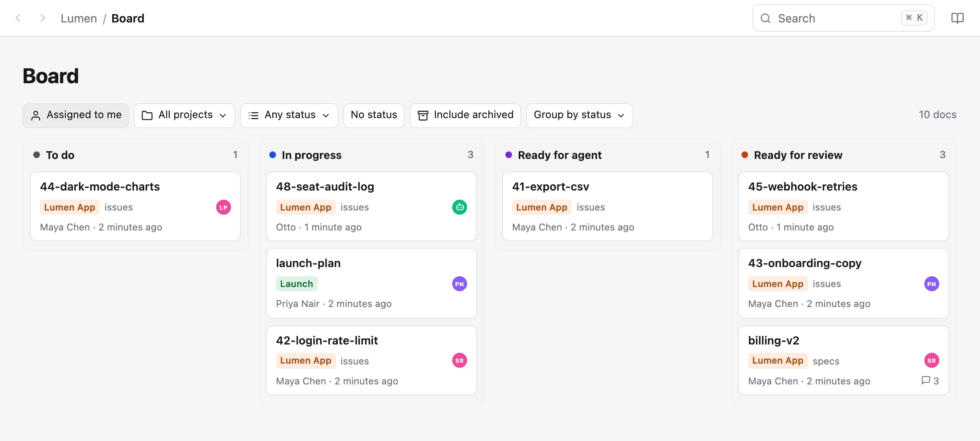The width and height of the screenshot is (980, 441).
Task: Open the launch-plan card
Action: tap(372, 283)
